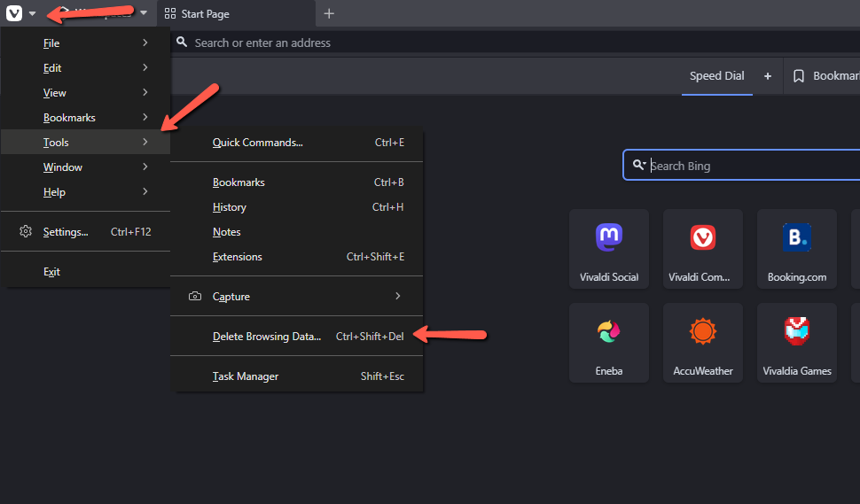Open the View menu
The height and width of the screenshot is (504, 860).
pos(86,93)
